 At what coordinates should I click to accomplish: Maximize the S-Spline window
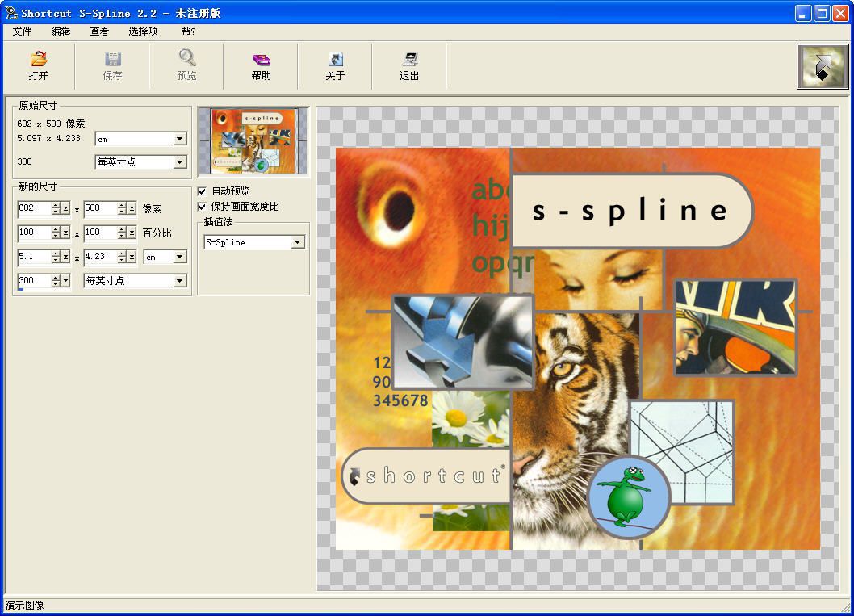(x=822, y=13)
